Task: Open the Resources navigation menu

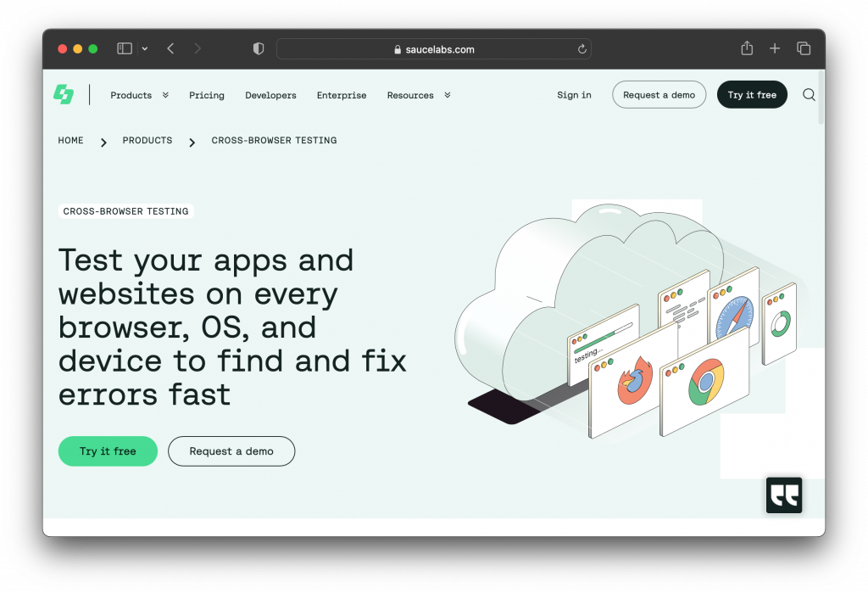Action: point(410,95)
